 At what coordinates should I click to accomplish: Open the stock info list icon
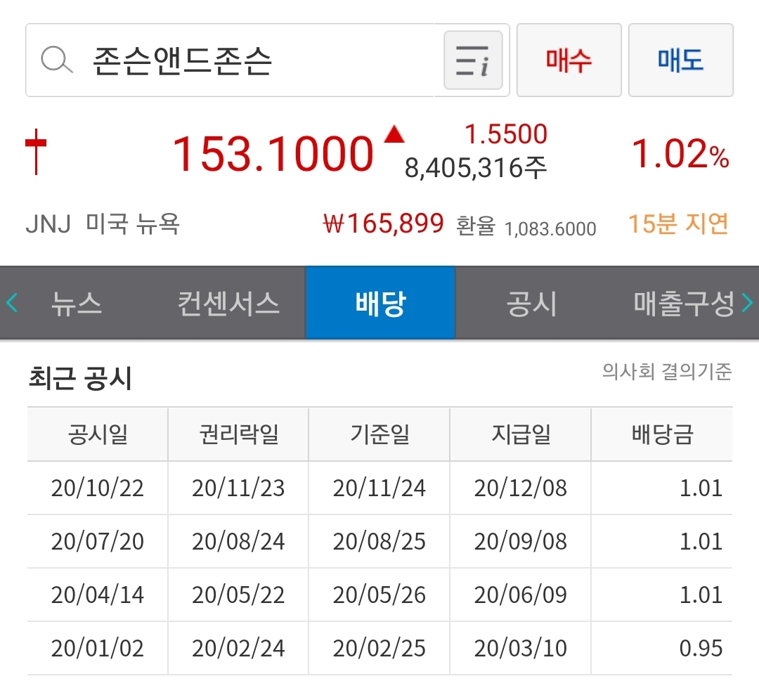pos(473,60)
